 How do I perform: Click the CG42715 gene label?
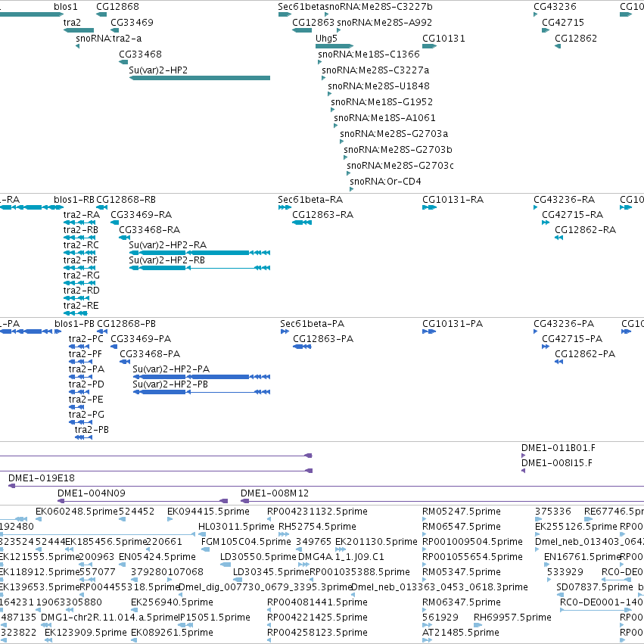[563, 23]
